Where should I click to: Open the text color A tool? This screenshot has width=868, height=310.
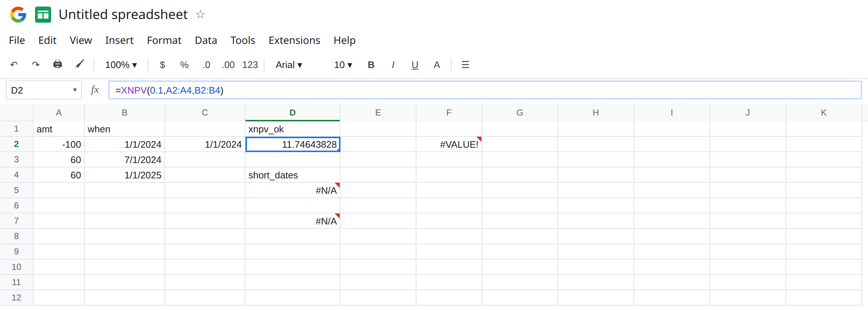tap(437, 65)
